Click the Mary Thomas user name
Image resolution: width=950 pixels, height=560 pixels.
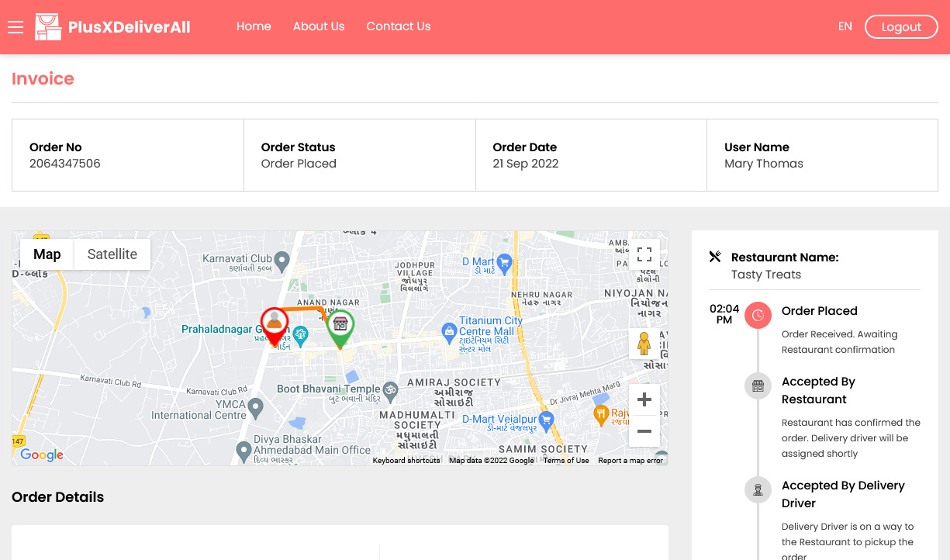click(x=764, y=164)
